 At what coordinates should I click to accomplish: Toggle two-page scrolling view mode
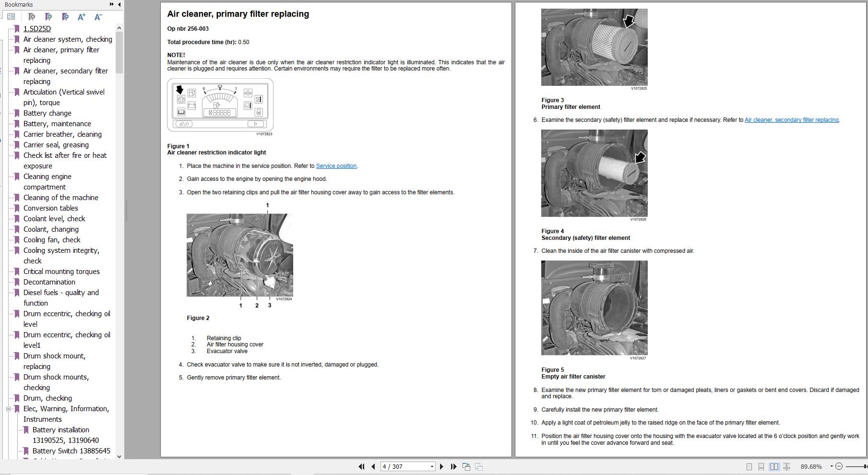coord(787,466)
